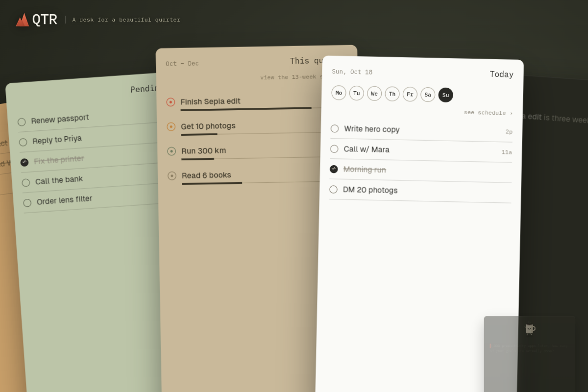This screenshot has height=392, width=588.
Task: Switch to Tu in the week strip
Action: point(357,93)
